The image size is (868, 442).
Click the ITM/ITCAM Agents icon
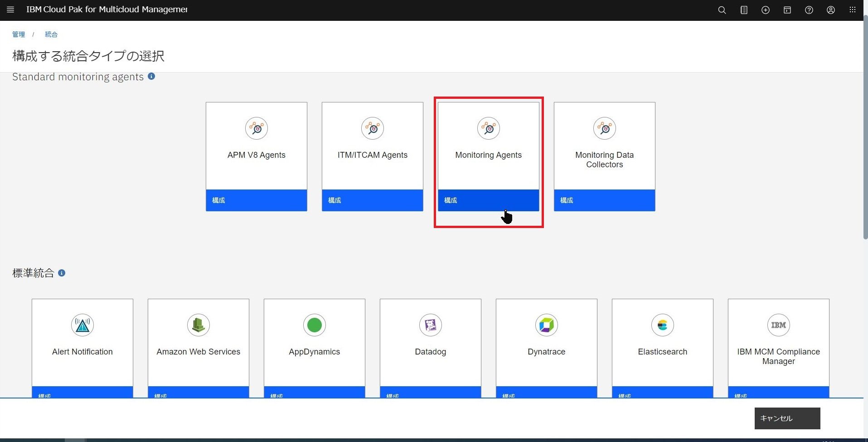click(373, 128)
